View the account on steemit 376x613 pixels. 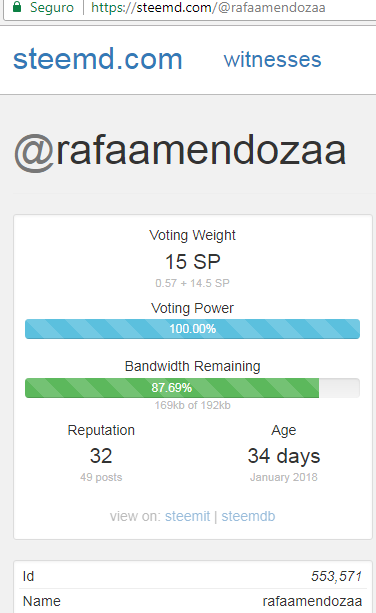187,516
